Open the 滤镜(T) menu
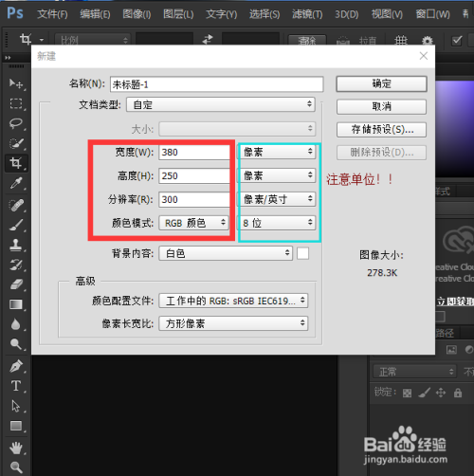 coord(307,14)
